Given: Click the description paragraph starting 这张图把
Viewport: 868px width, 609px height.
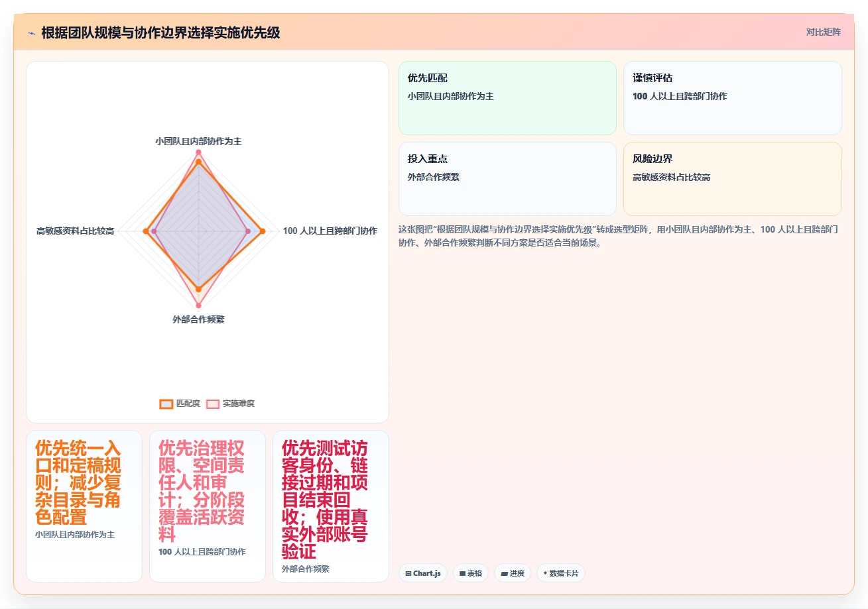Looking at the screenshot, I should click(x=620, y=236).
